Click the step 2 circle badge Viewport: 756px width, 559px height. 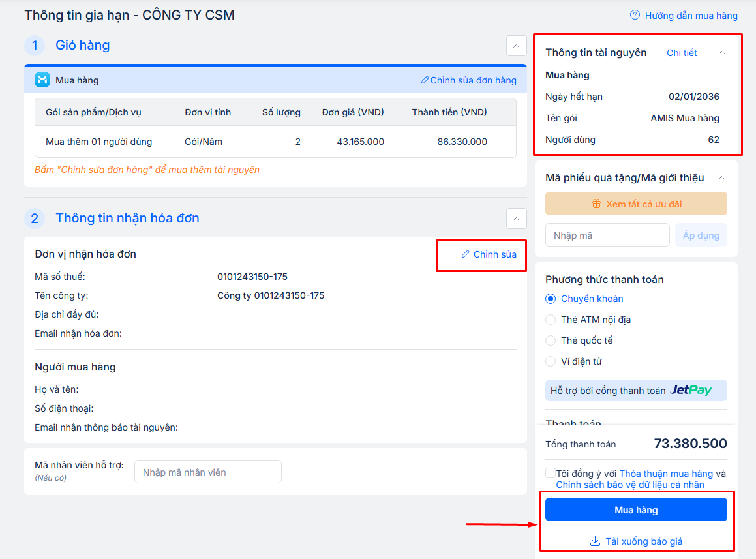[x=35, y=219]
